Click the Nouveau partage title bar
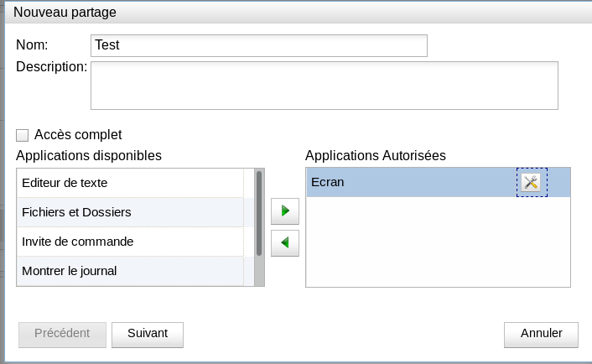This screenshot has width=592, height=364. [299, 13]
